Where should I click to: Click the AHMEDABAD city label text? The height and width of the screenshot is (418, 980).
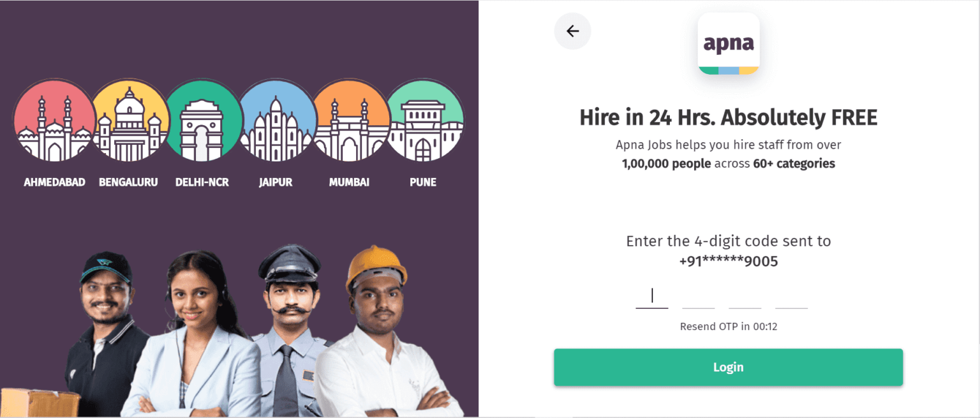(x=54, y=182)
